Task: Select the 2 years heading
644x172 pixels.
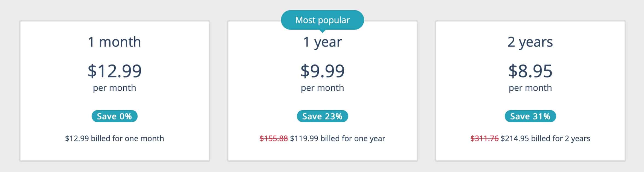Action: coord(530,42)
